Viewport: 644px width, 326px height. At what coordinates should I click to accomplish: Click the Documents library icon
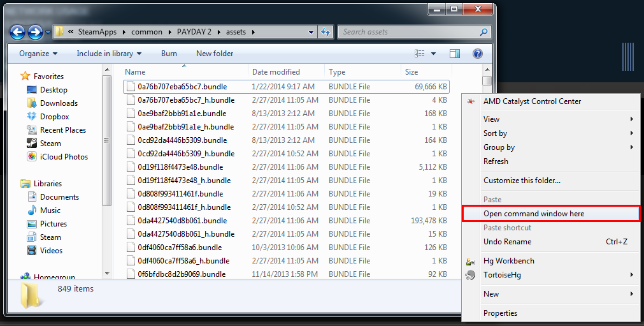click(32, 197)
